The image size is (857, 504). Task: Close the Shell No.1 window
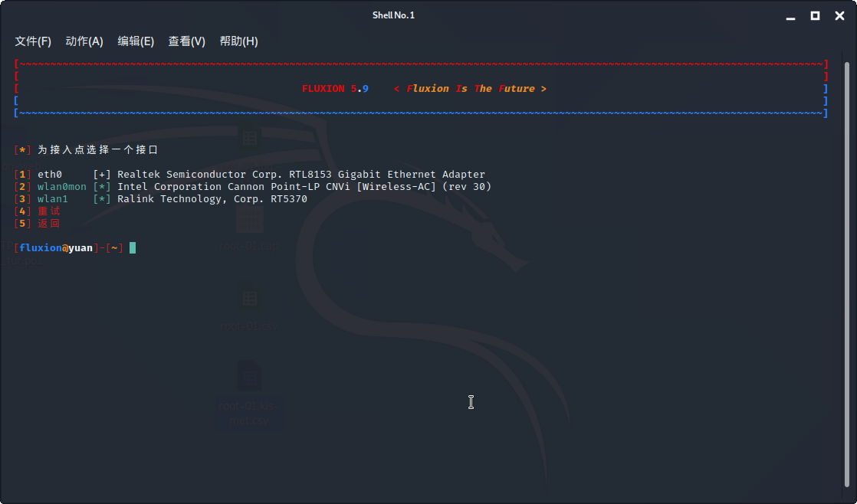tap(839, 16)
